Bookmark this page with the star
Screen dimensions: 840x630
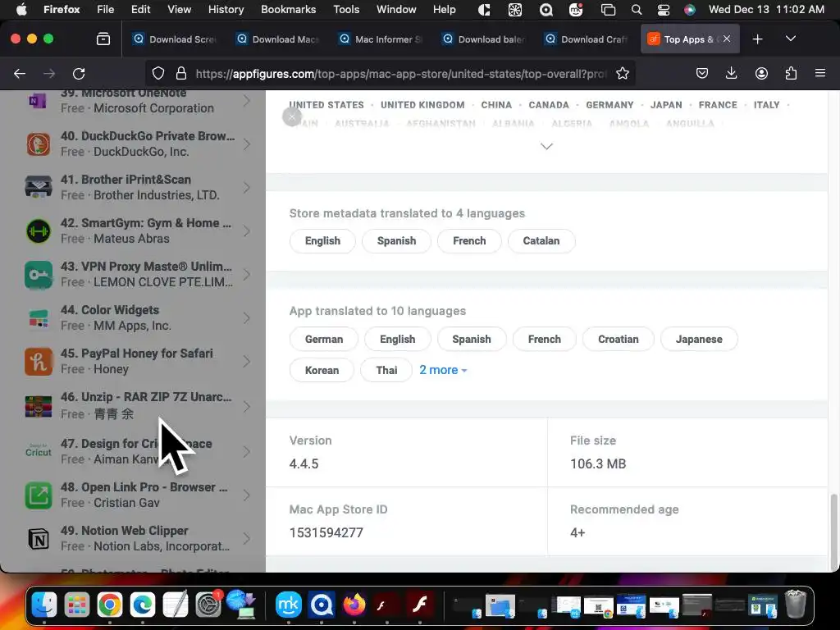pyautogui.click(x=622, y=73)
